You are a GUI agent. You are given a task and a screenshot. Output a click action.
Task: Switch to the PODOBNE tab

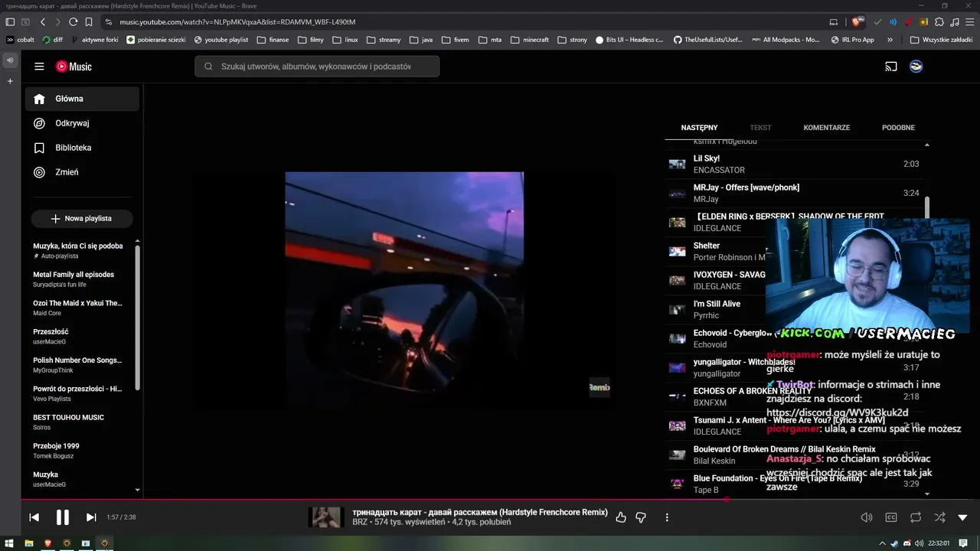point(898,128)
